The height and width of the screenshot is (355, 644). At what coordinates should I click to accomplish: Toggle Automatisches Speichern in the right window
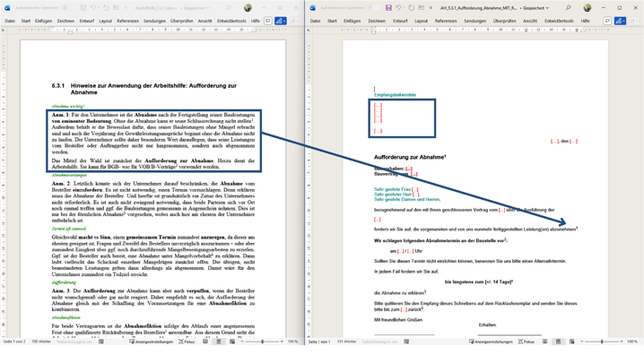(x=374, y=8)
